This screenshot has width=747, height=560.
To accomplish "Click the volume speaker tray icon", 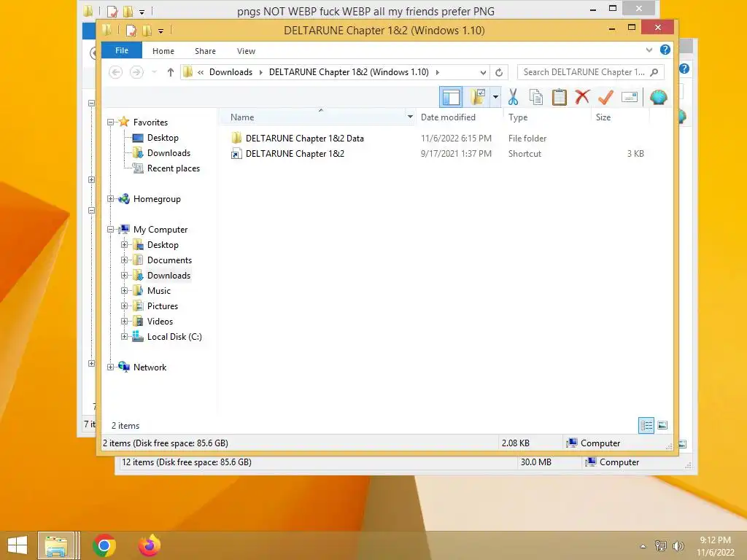I will [x=678, y=545].
